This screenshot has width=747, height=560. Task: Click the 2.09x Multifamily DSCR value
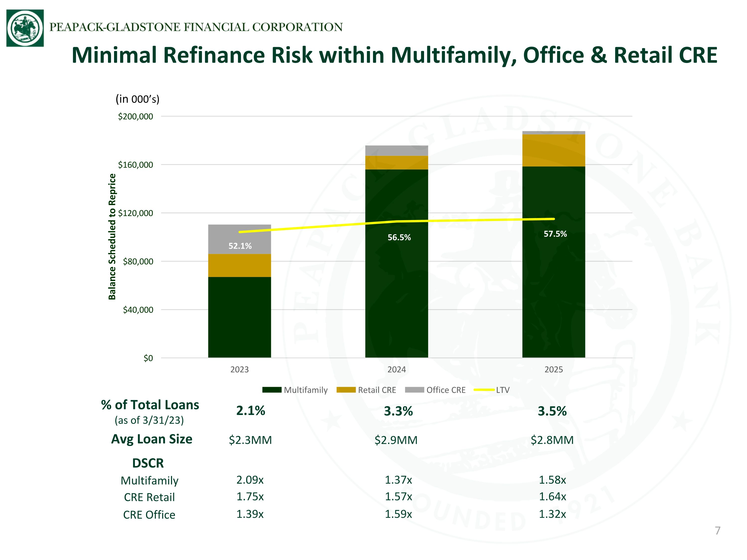(x=250, y=480)
